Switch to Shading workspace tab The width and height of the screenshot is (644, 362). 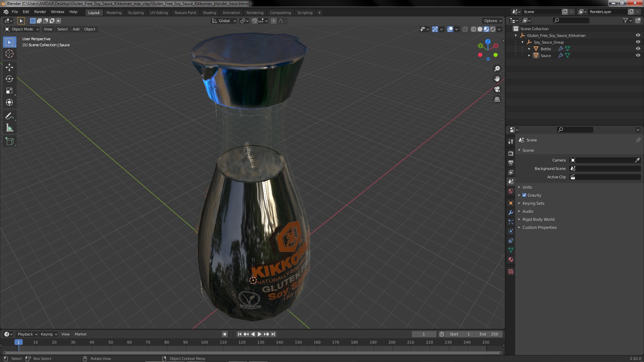209,13
